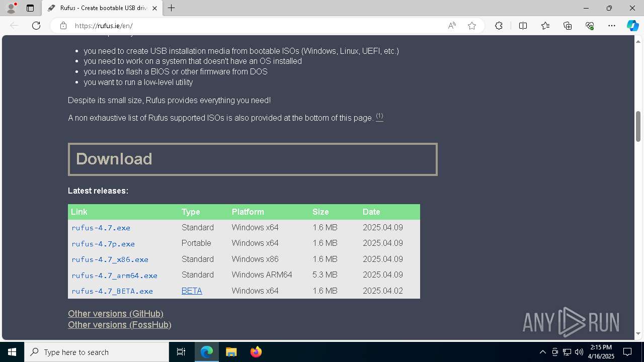Screen dimensions: 644x362
Task: Click the taskbar search box
Action: [x=97, y=352]
